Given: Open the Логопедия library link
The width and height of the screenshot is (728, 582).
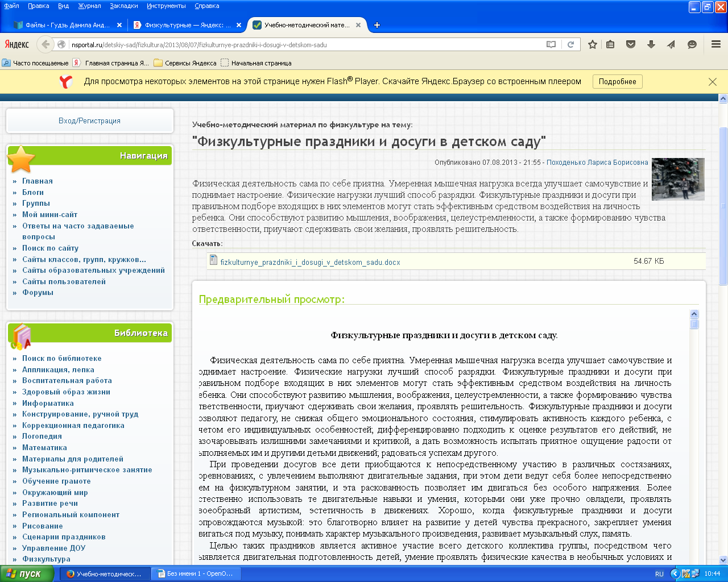Looking at the screenshot, I should coord(42,436).
